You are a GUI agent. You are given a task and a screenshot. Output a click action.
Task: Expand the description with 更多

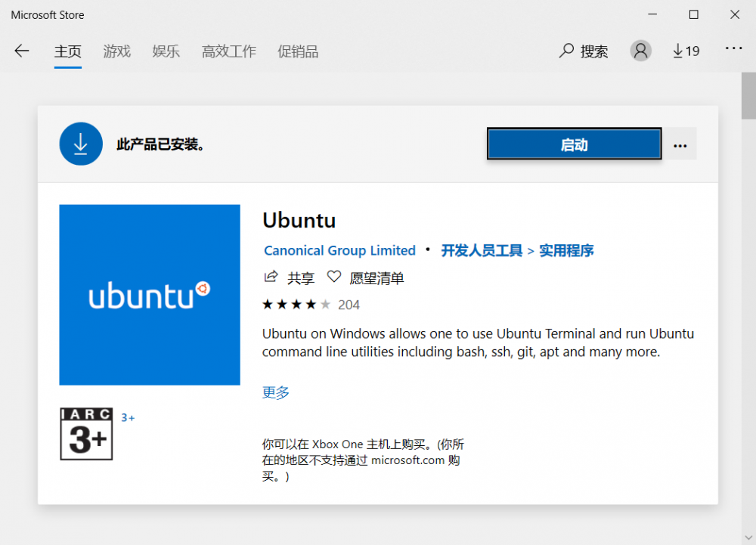tap(275, 392)
